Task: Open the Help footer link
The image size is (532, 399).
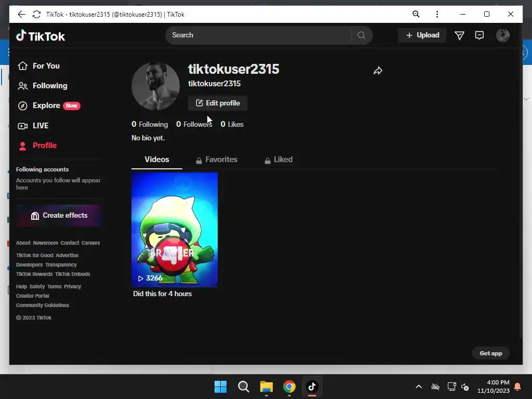Action: [x=21, y=287]
